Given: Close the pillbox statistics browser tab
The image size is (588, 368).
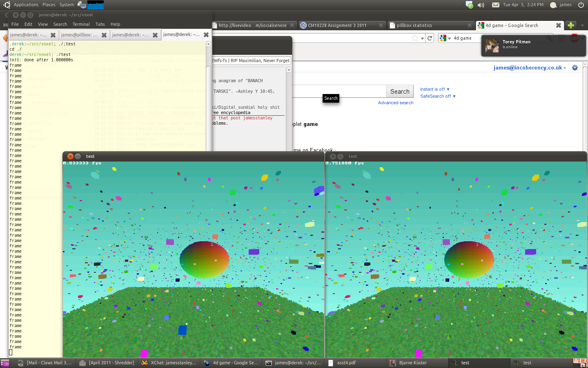Looking at the screenshot, I should pyautogui.click(x=469, y=25).
